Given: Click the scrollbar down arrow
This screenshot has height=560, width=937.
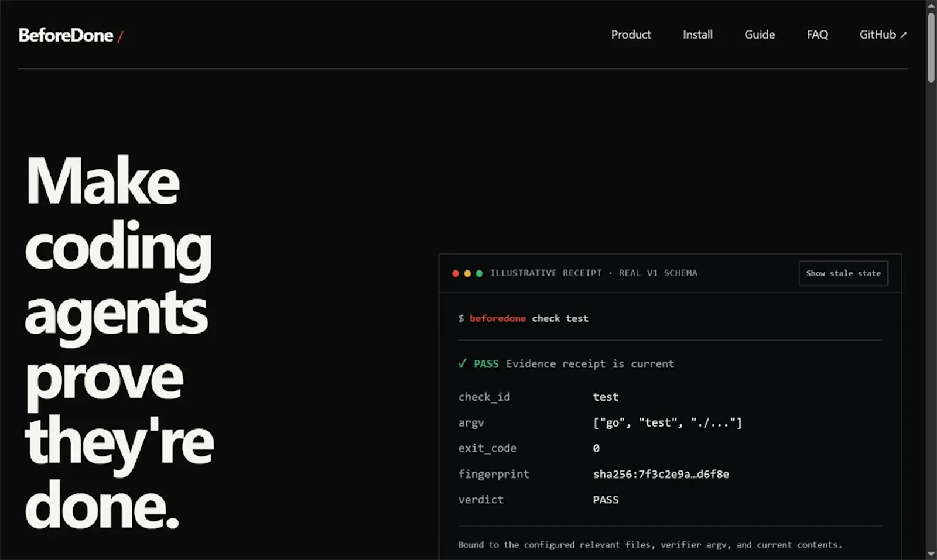Looking at the screenshot, I should 931,554.
